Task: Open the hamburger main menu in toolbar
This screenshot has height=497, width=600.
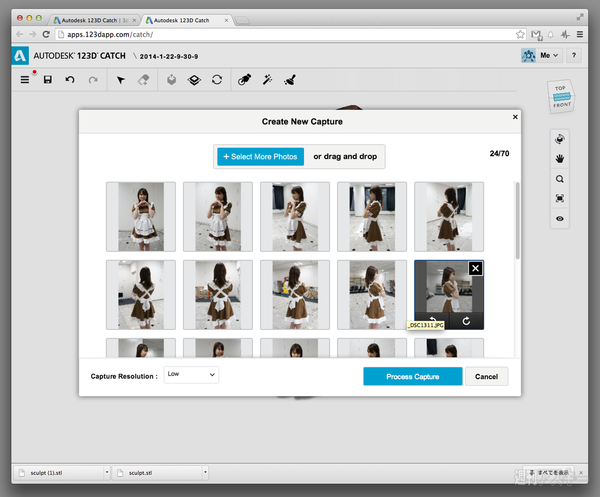Action: (x=25, y=80)
